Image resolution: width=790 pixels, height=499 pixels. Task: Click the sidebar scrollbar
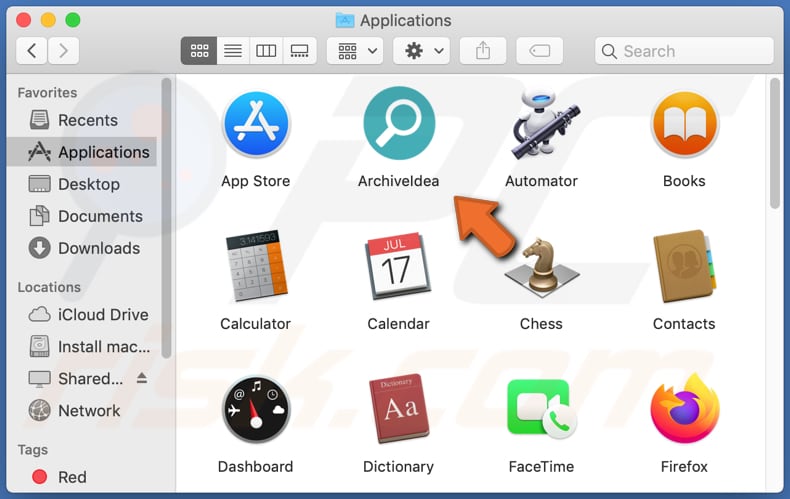(166, 218)
